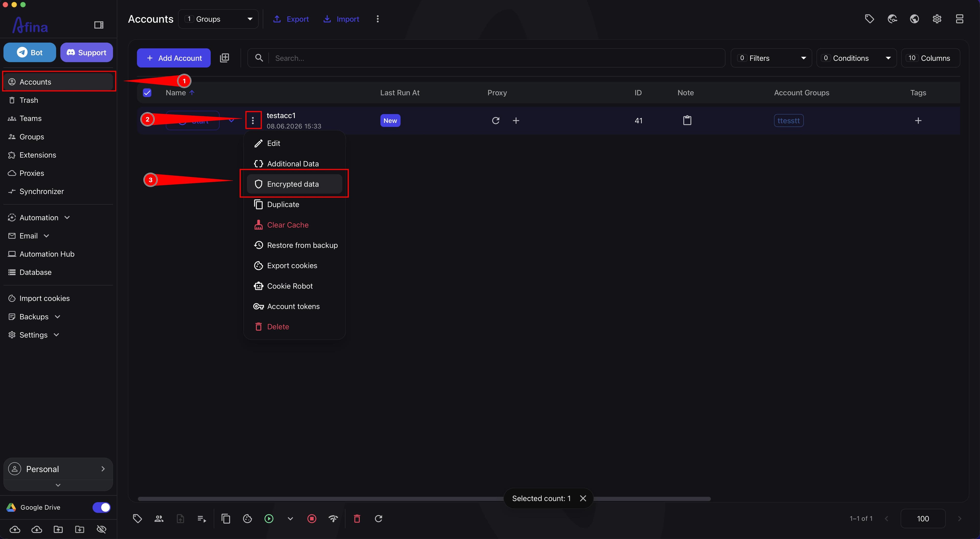Open the Conditions dropdown
This screenshot has height=539, width=980.
[x=856, y=58]
